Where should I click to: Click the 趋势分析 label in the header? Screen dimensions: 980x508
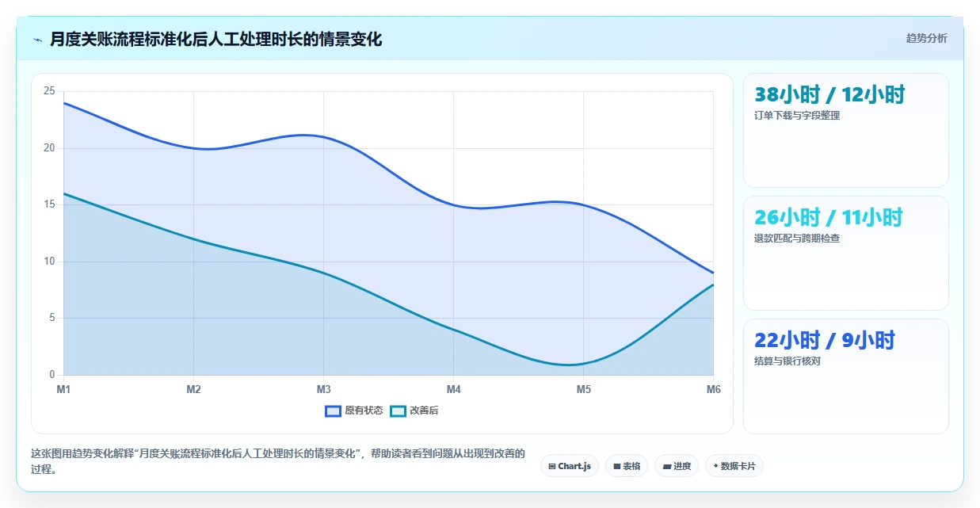coord(926,38)
